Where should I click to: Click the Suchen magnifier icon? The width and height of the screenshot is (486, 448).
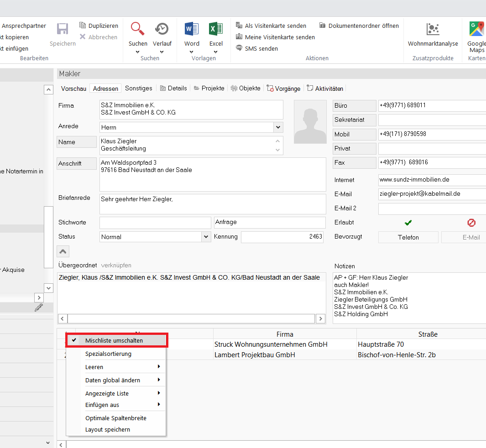pos(138,29)
